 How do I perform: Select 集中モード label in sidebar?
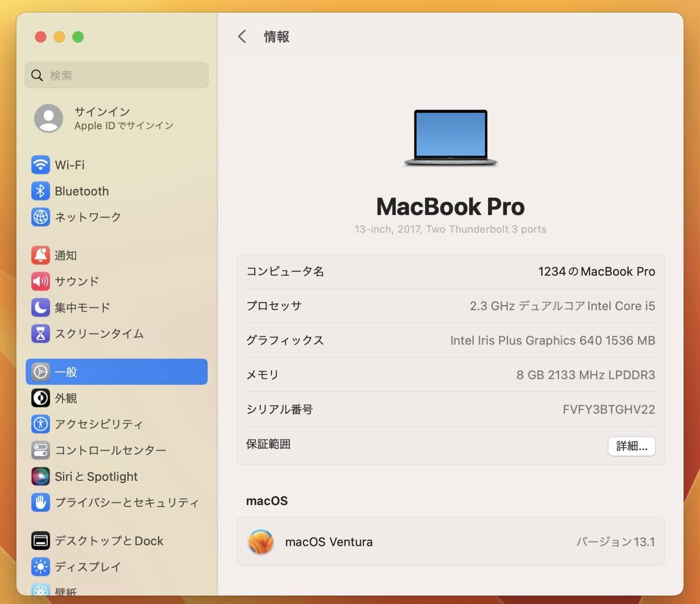click(x=82, y=307)
